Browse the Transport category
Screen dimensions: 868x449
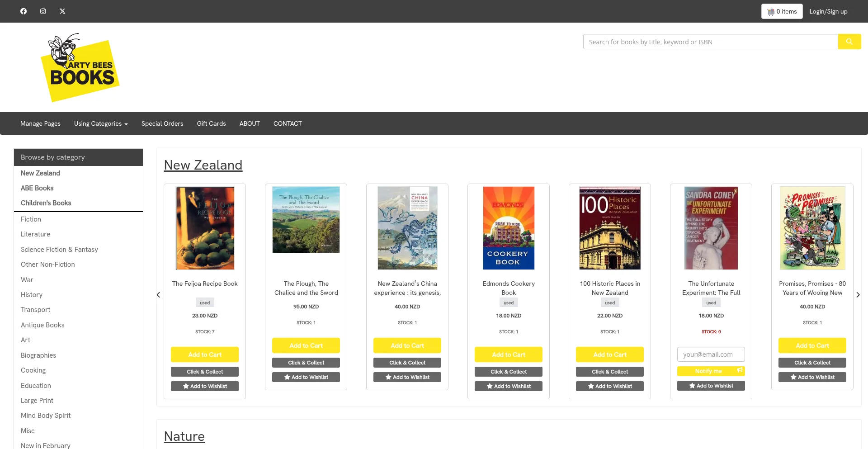coord(35,310)
